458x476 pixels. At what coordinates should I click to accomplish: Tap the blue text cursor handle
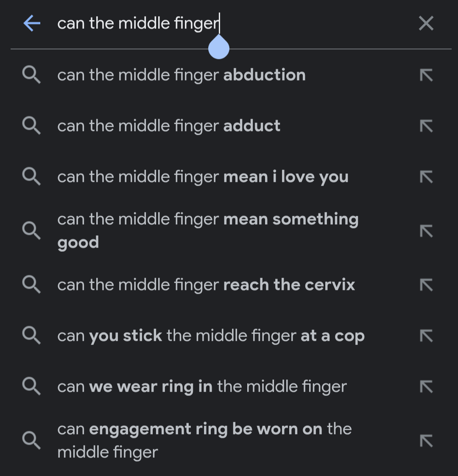[x=219, y=47]
